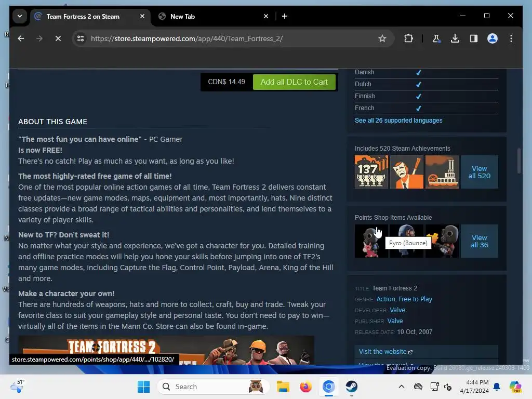Open the middle points shop item thumbnail
The height and width of the screenshot is (399, 532).
click(406, 241)
